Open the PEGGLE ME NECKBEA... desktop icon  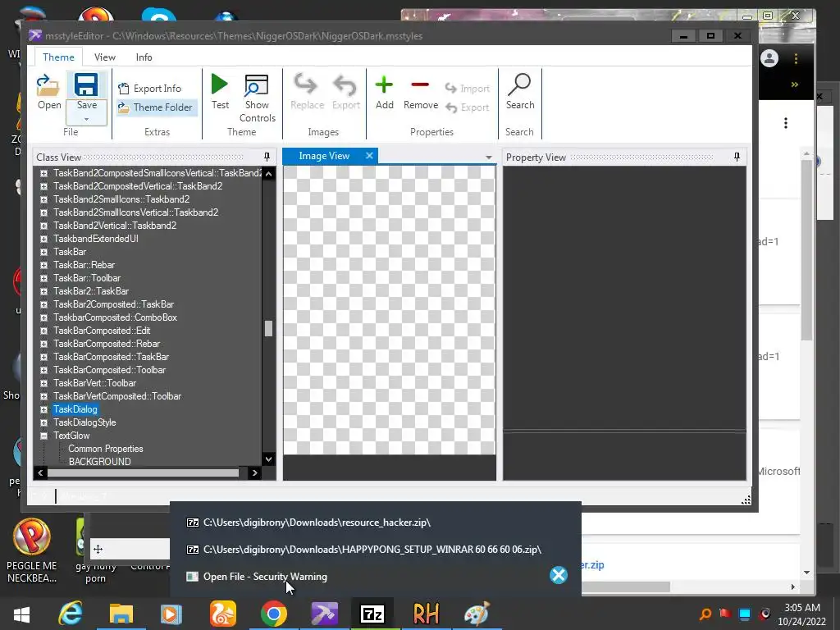point(31,550)
